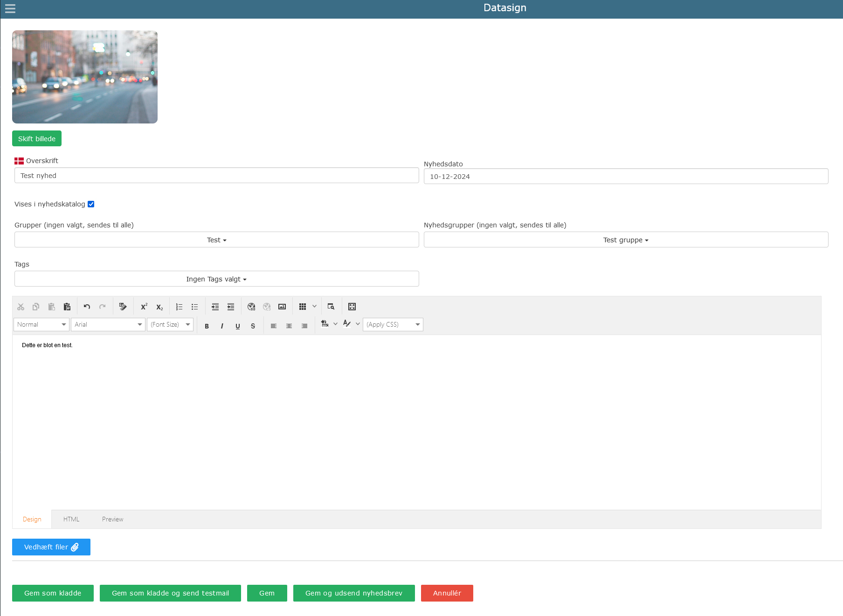Toggle bold formatting
The height and width of the screenshot is (616, 843).
coord(207,326)
